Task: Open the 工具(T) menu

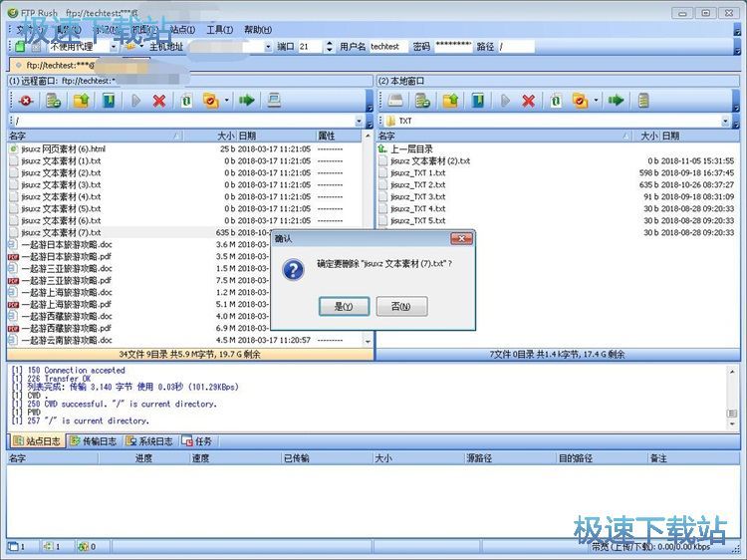Action: [220, 30]
